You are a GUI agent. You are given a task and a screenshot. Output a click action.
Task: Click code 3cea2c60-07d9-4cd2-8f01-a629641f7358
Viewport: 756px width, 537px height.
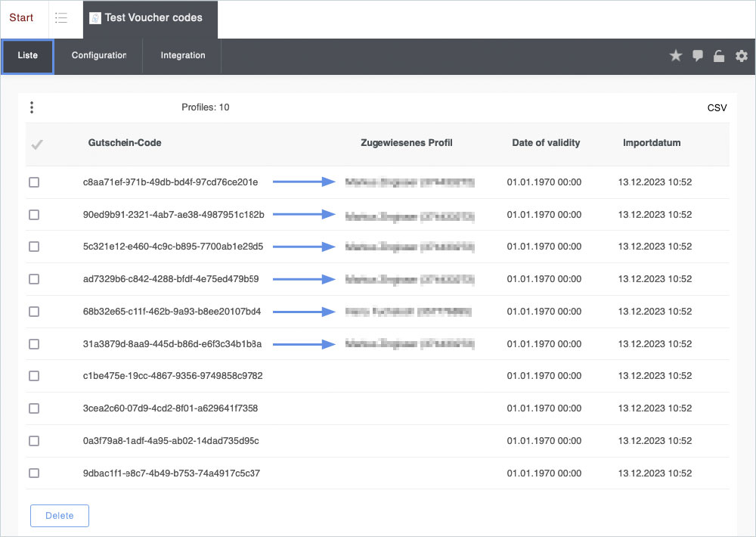tap(170, 408)
